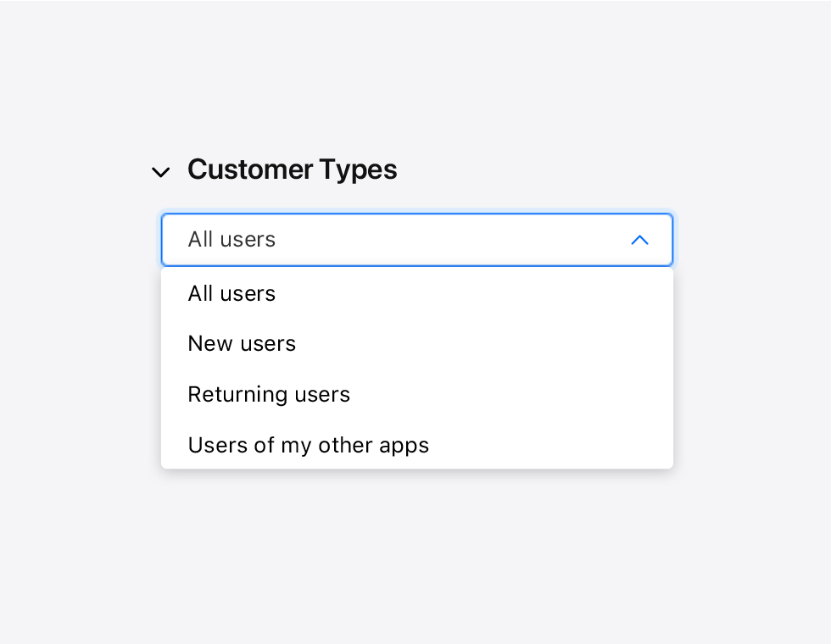
Task: Click the last option in the list
Action: coord(308,446)
